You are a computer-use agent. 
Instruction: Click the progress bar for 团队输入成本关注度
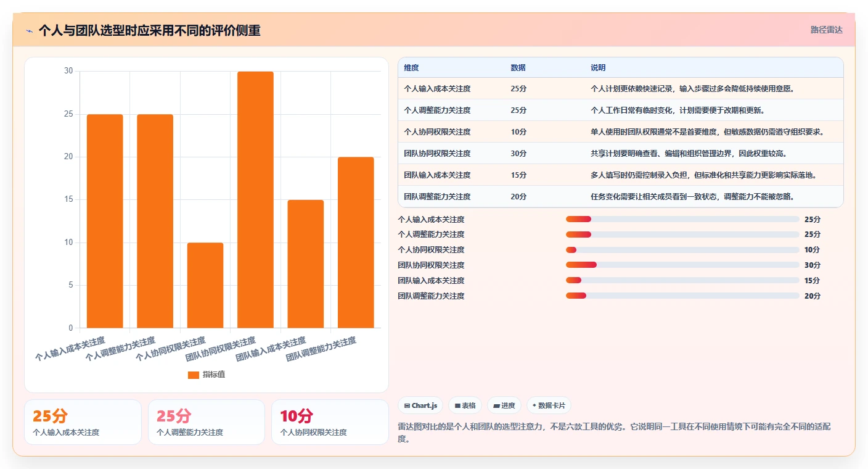click(x=682, y=280)
